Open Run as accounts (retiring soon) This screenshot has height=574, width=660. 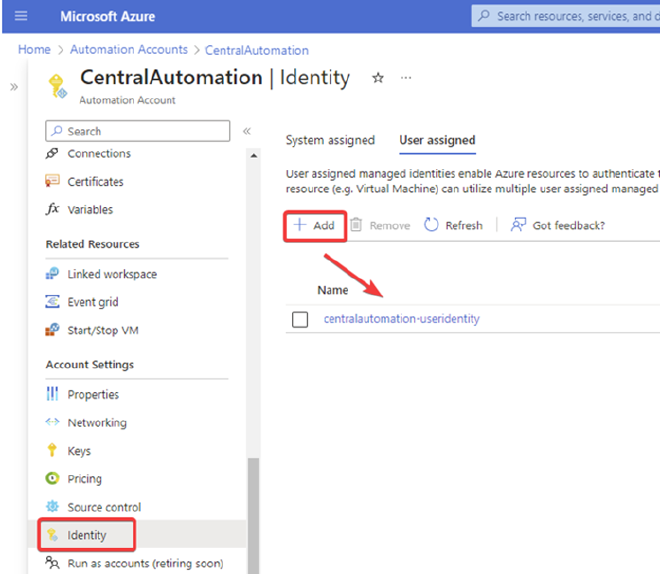click(145, 563)
